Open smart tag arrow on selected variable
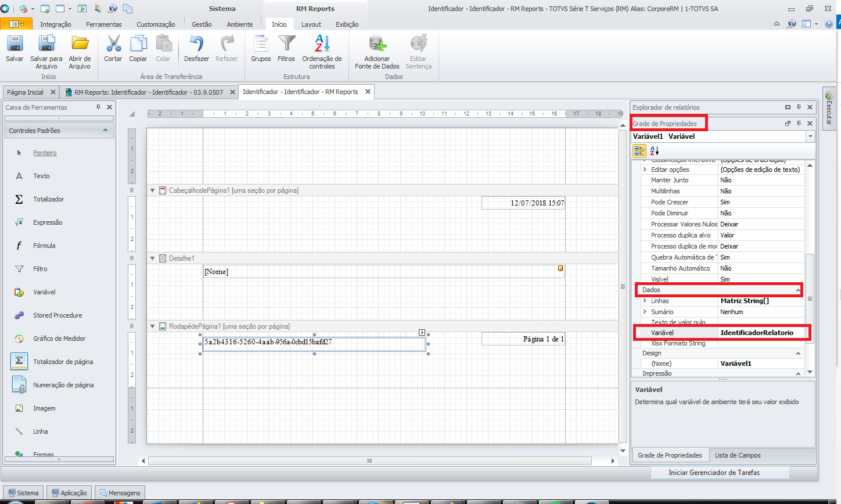This screenshot has height=504, width=841. 422,333
